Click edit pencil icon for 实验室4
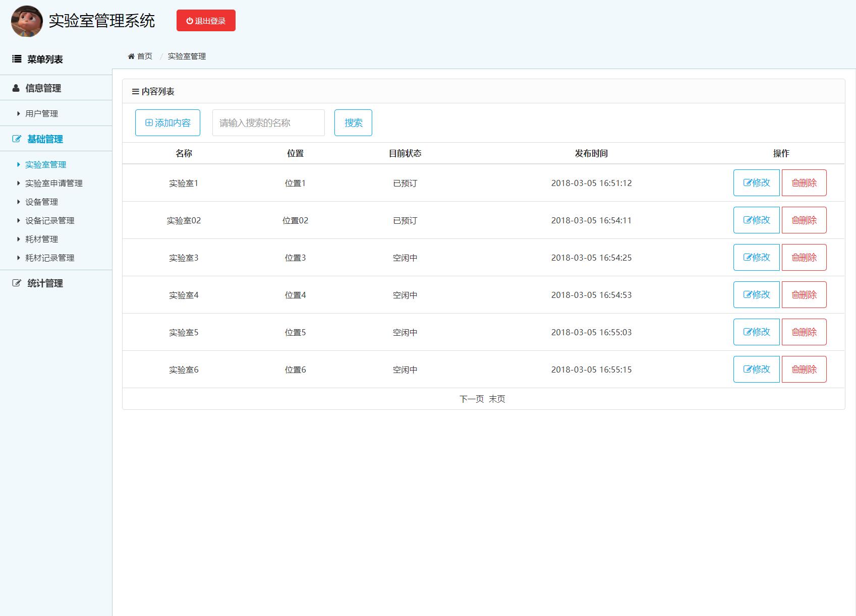 (748, 295)
